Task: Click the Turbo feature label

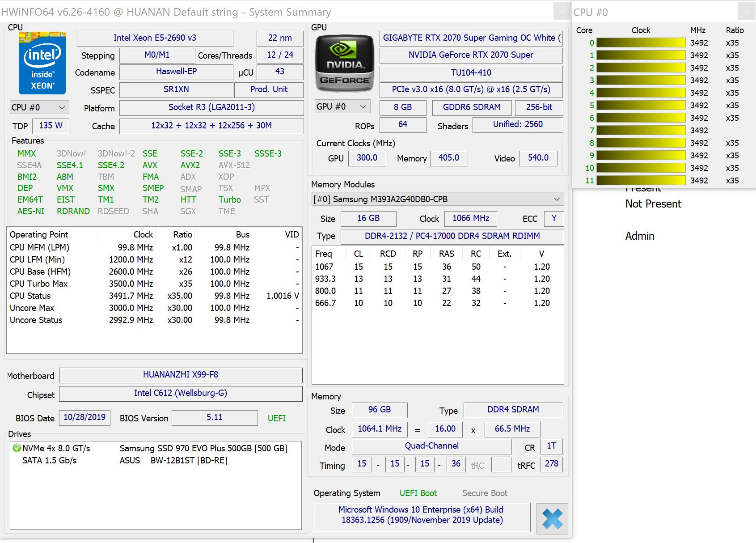Action: click(230, 199)
